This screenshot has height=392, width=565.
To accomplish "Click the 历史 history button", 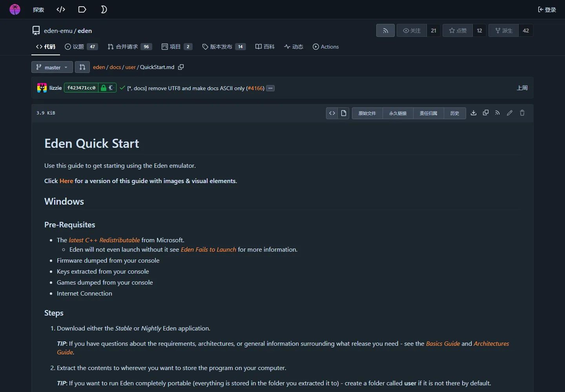I will click(x=455, y=113).
